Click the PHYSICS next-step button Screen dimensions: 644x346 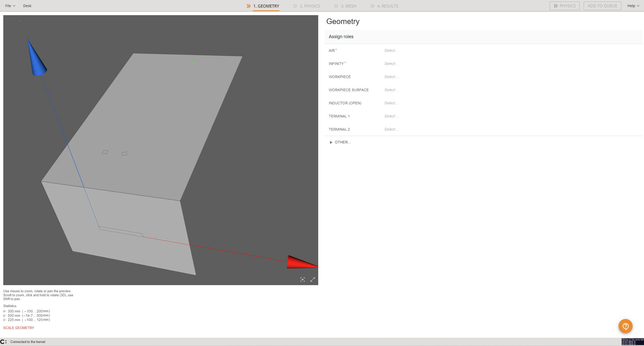564,6
